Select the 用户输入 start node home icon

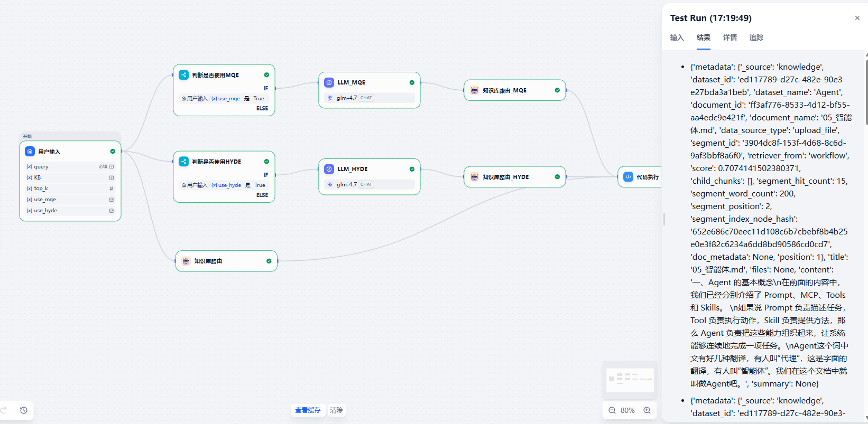pyautogui.click(x=30, y=152)
